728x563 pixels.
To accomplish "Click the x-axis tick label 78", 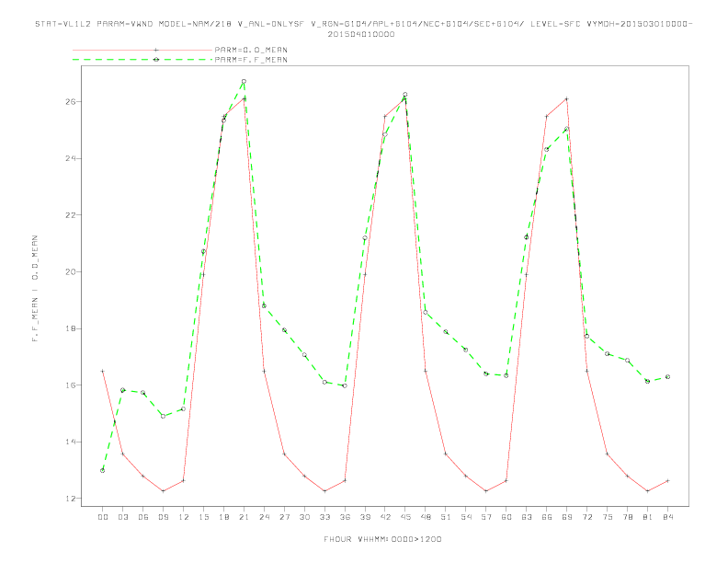I will (628, 517).
